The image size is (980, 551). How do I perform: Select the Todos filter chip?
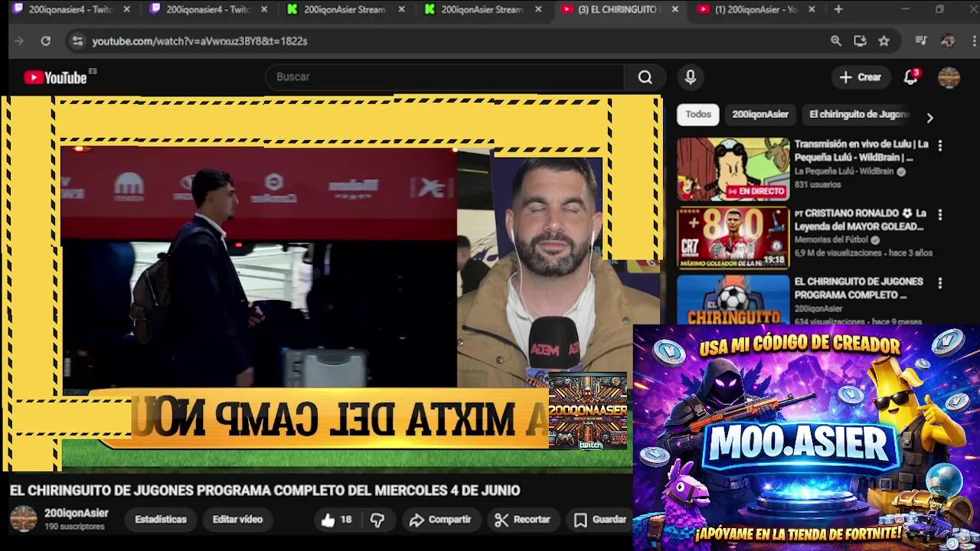tap(698, 115)
